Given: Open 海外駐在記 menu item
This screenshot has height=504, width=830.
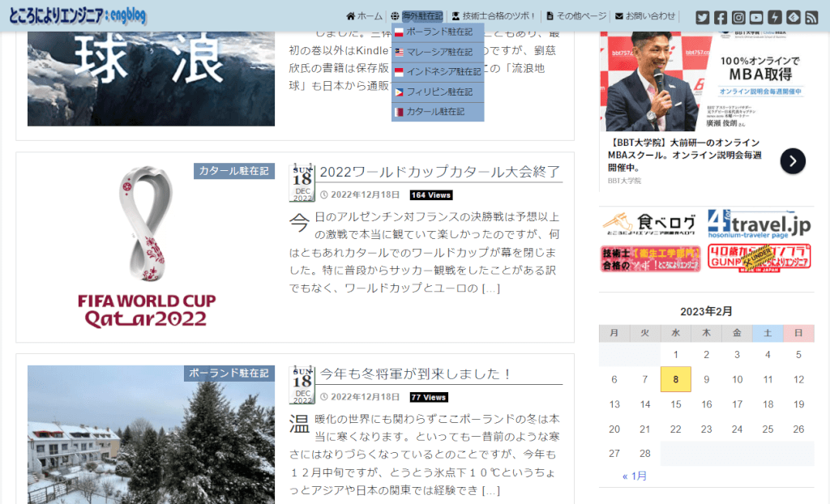Looking at the screenshot, I should [x=417, y=16].
